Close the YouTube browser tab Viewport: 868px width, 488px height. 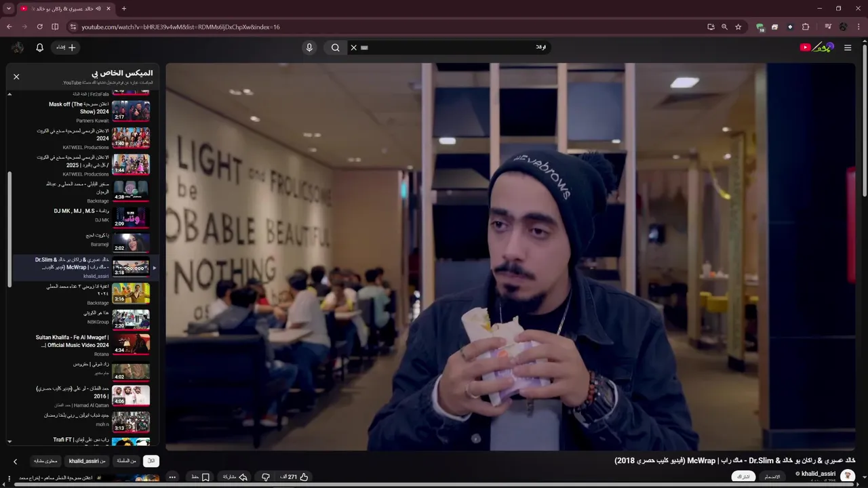tap(108, 9)
